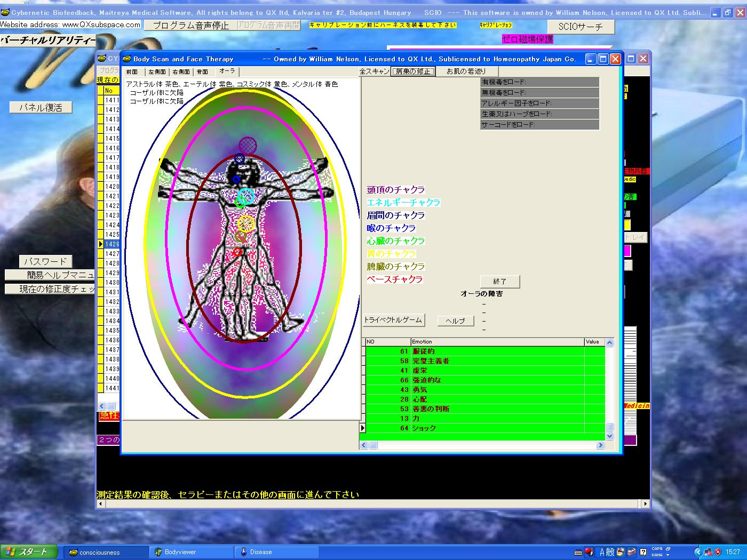Click the 終了 button
Viewport: 747px width, 560px height.
point(500,282)
